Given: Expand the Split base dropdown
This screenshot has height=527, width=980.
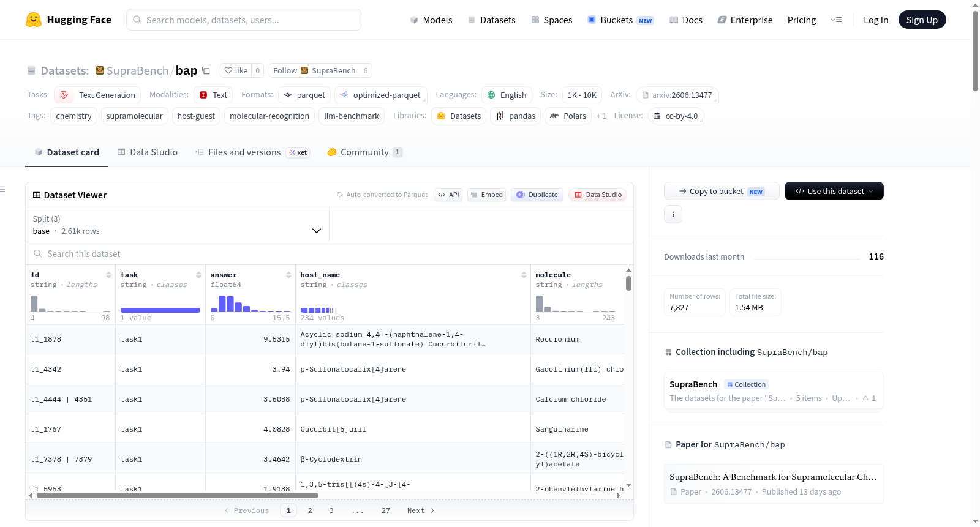Looking at the screenshot, I should point(177,225).
